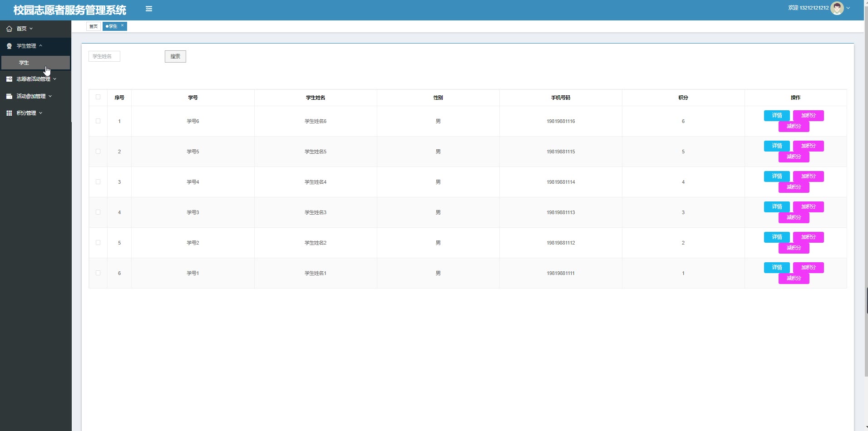The width and height of the screenshot is (868, 431).
Task: Click the 学生管理 sidebar icon
Action: [x=9, y=46]
